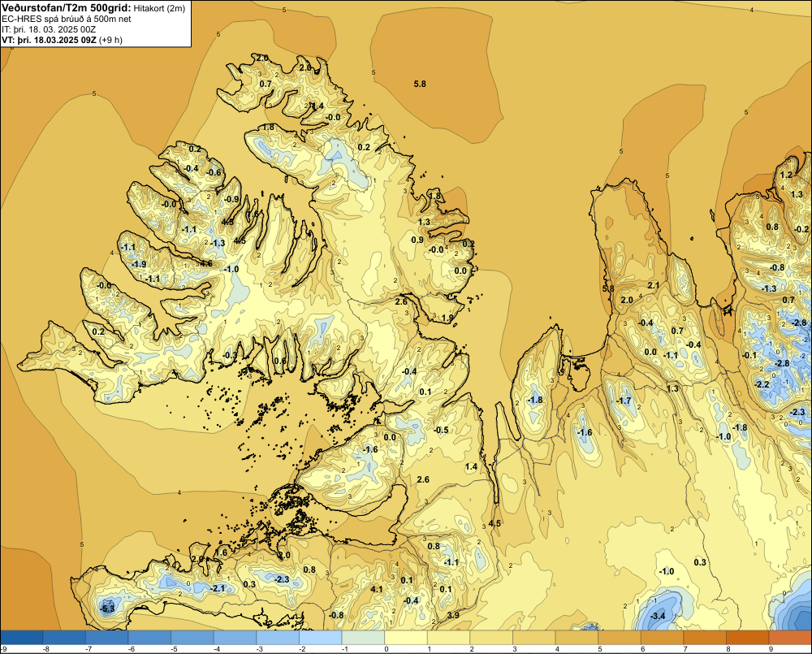Click the '(+9 h)' forecast offset text
This screenshot has width=812, height=654.
click(110, 40)
